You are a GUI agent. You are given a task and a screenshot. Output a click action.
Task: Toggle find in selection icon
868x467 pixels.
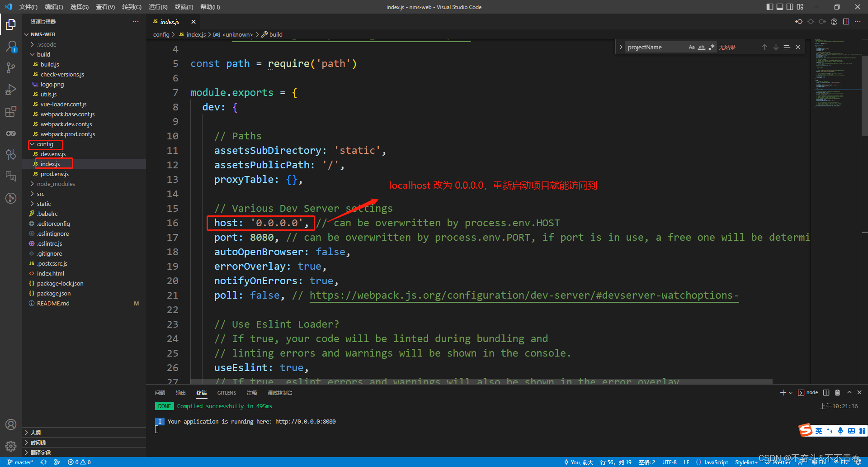(x=787, y=47)
